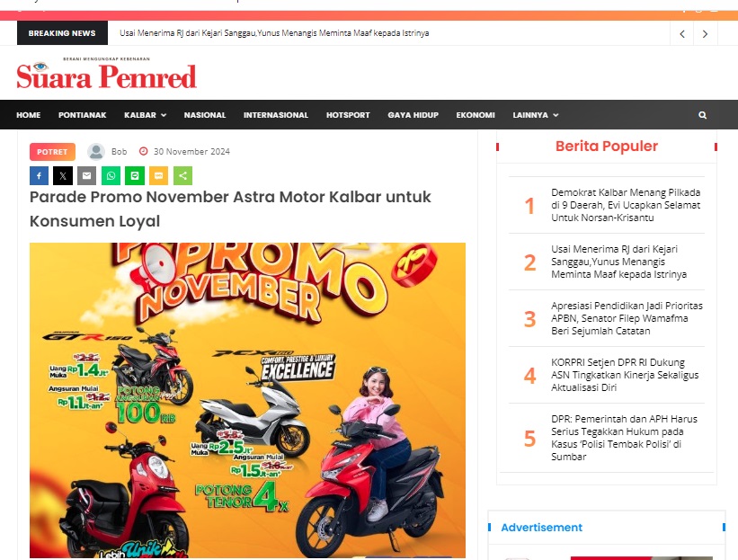This screenshot has height=560, width=738.
Task: Expand the LAINNYA dropdown menu
Action: point(536,115)
